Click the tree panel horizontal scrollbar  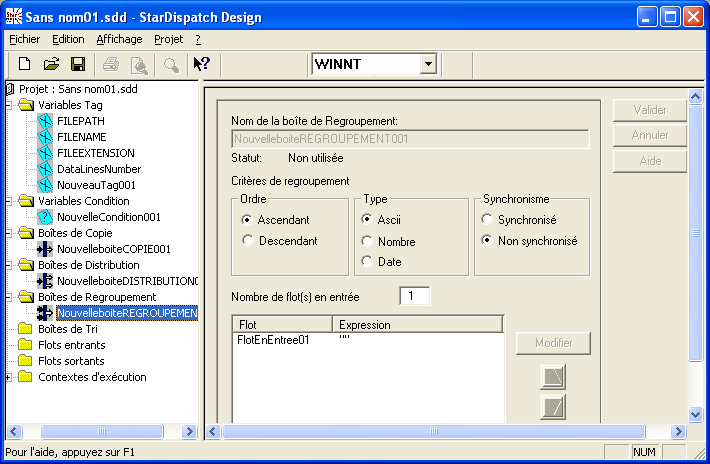tap(100, 432)
